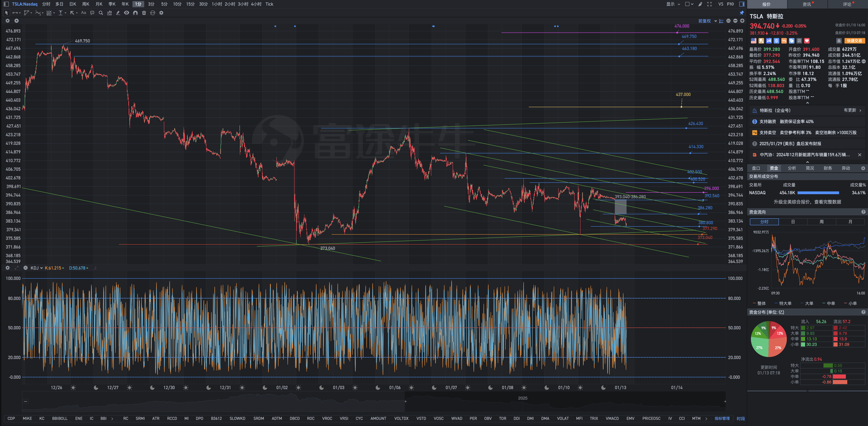Dismiss the 中汽协 news banner
The width and height of the screenshot is (868, 426).
coord(860,155)
